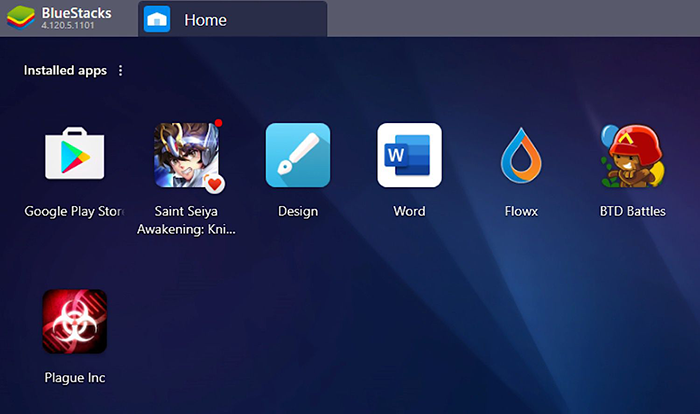Launch the Microsoft Word app icon
This screenshot has height=414, width=700.
pyautogui.click(x=409, y=156)
